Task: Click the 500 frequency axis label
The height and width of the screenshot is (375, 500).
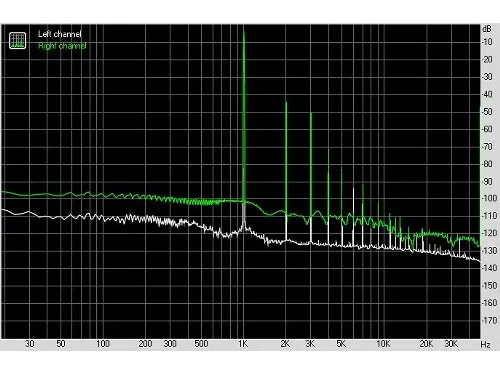Action: pyautogui.click(x=201, y=344)
